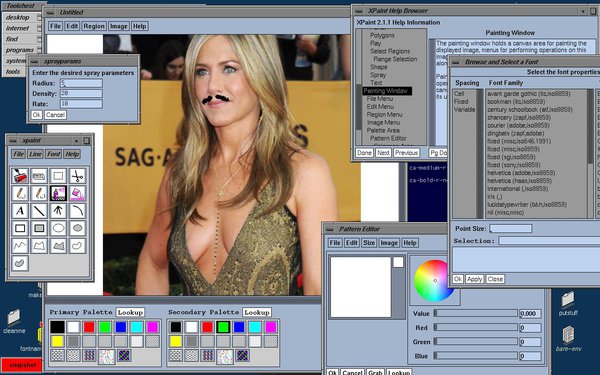Image resolution: width=600 pixels, height=375 pixels.
Task: Select the connected freehand line tool
Action: [x=20, y=246]
